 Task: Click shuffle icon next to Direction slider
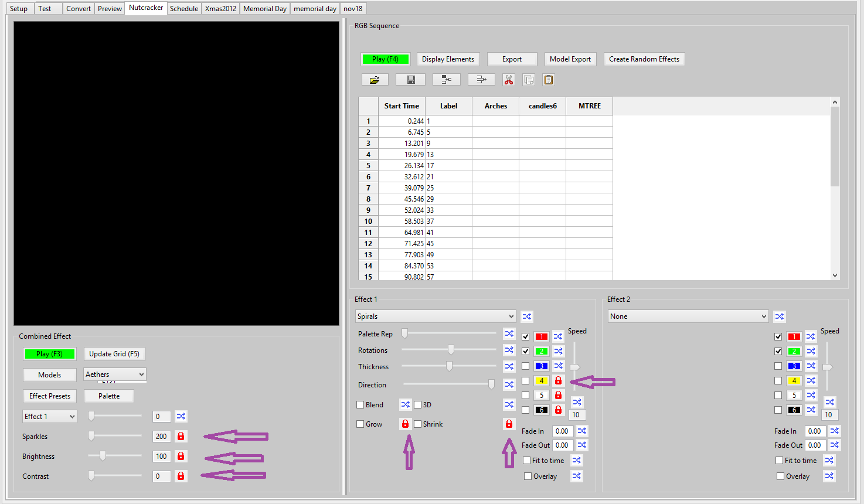[x=509, y=384]
